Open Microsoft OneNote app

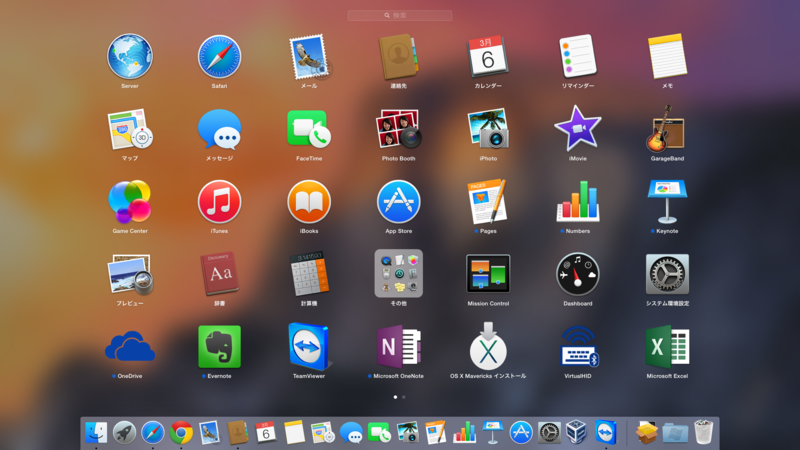[398, 346]
